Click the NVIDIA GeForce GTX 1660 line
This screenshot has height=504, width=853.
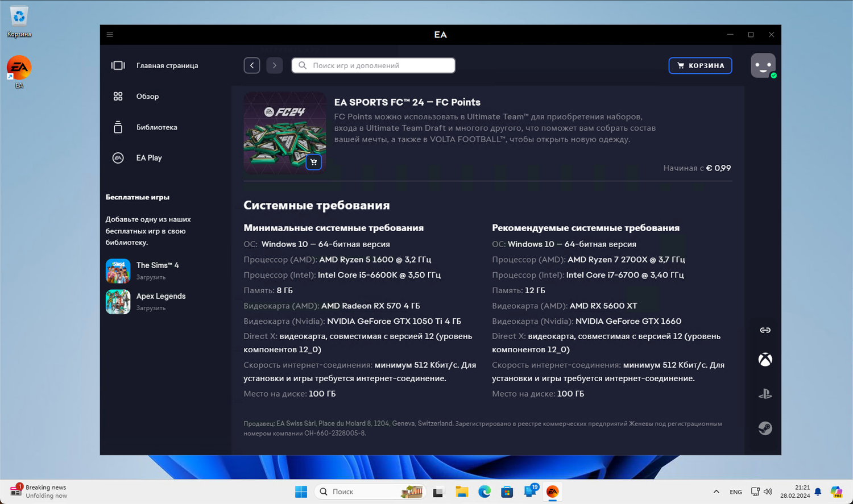point(587,321)
